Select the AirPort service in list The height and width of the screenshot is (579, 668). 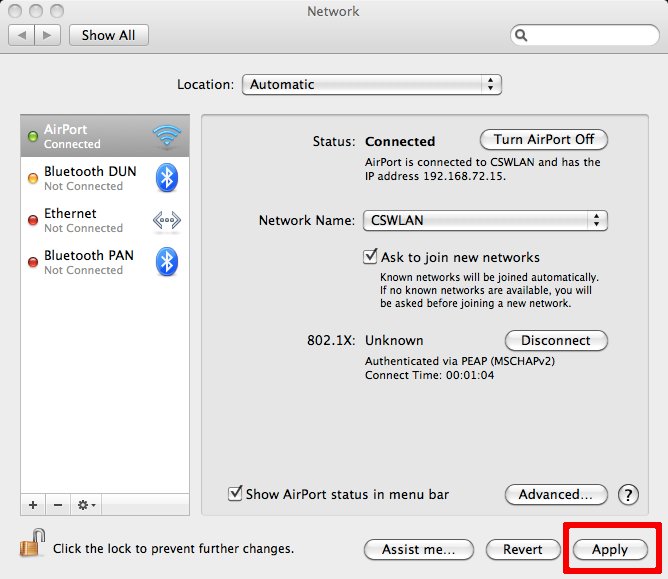pos(105,136)
